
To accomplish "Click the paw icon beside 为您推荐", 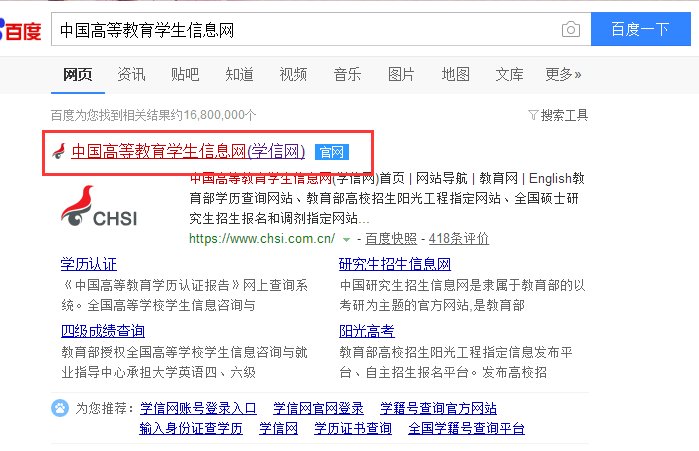I will (x=60, y=408).
